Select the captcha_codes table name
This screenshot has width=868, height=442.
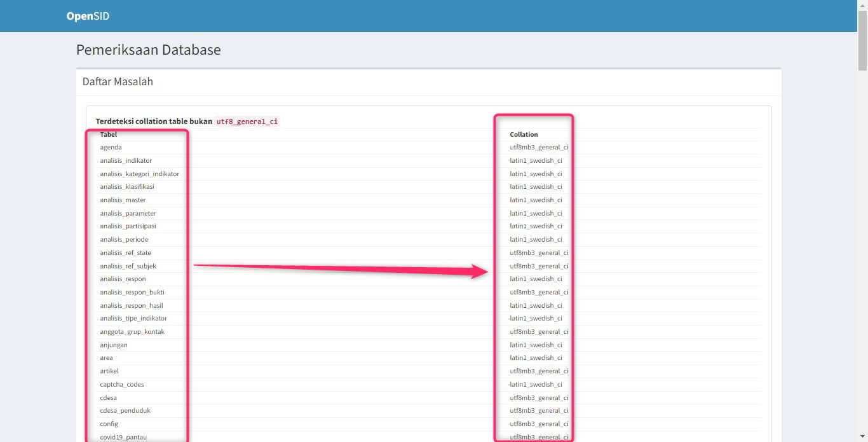pos(122,384)
